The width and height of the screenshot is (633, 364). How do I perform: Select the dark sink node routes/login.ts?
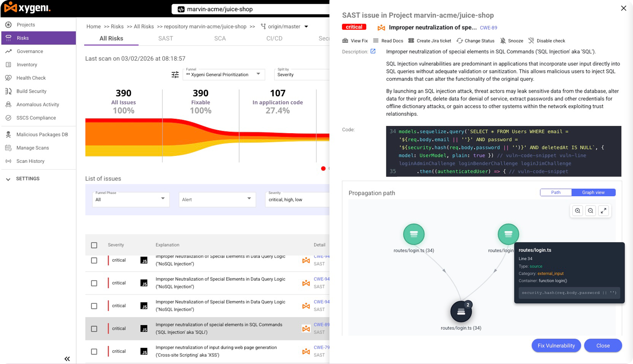tap(461, 312)
